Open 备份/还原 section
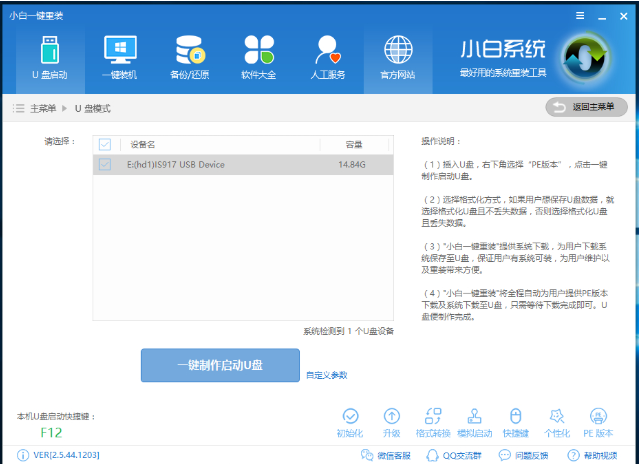The width and height of the screenshot is (641, 464). [x=189, y=57]
